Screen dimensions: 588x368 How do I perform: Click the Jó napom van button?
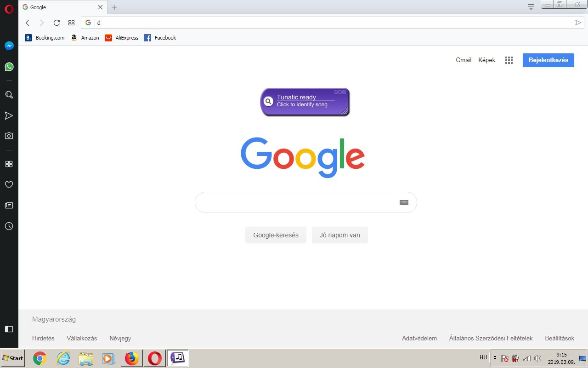tap(340, 235)
